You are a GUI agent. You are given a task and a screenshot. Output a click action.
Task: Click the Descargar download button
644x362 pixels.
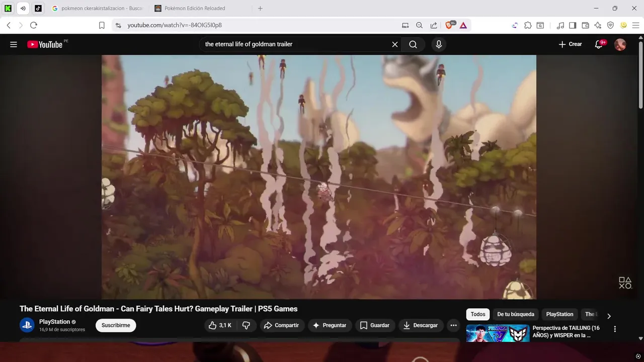pos(421,325)
